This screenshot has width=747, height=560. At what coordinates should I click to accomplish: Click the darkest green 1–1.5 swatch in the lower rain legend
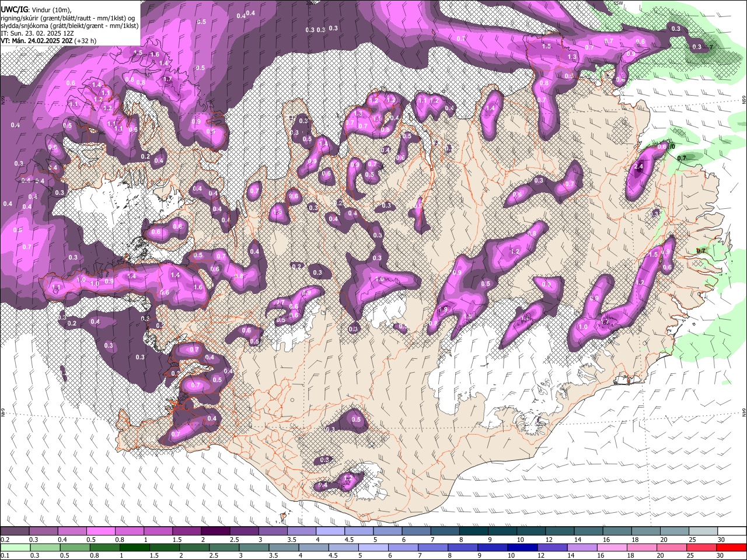pyautogui.click(x=134, y=547)
